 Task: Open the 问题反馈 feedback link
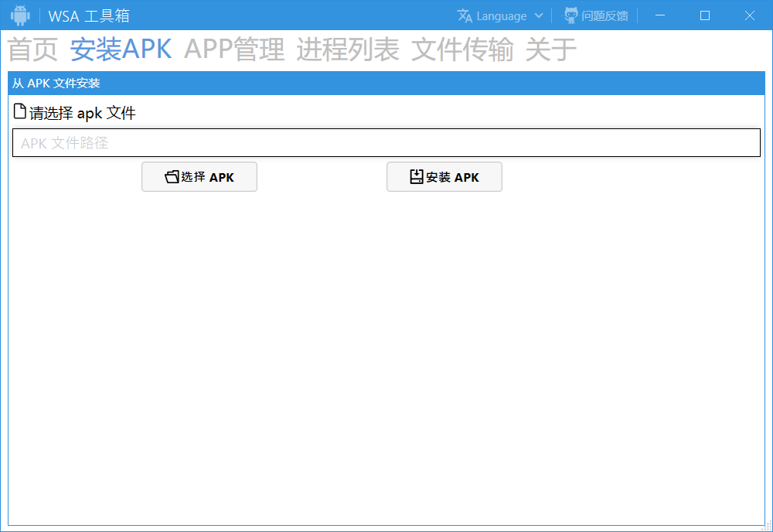click(x=604, y=15)
